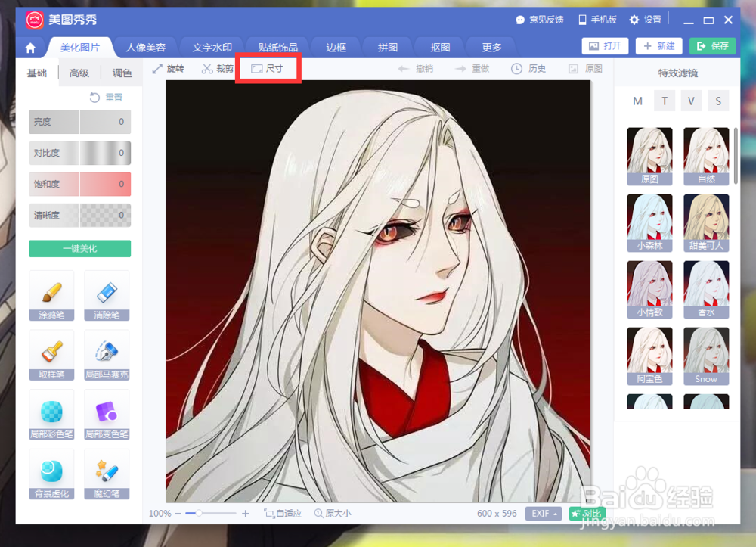This screenshot has height=547, width=756.
Task: Apply the 阿宝色 filter thumbnail
Action: 650,356
